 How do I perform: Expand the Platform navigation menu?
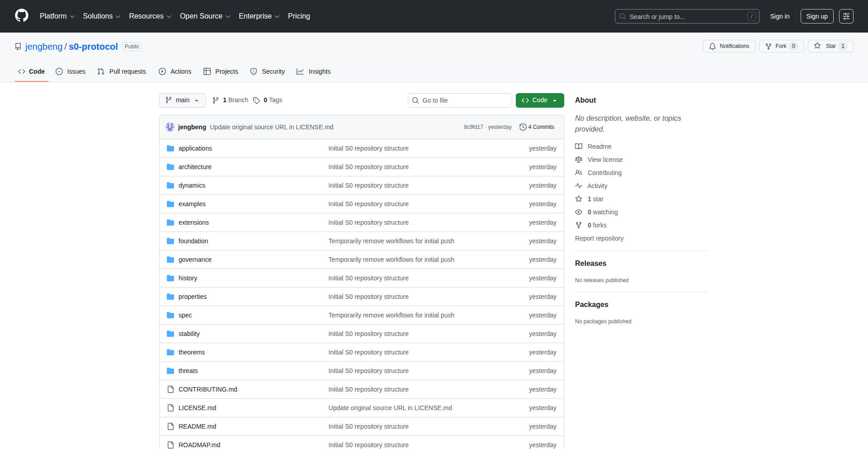(57, 16)
